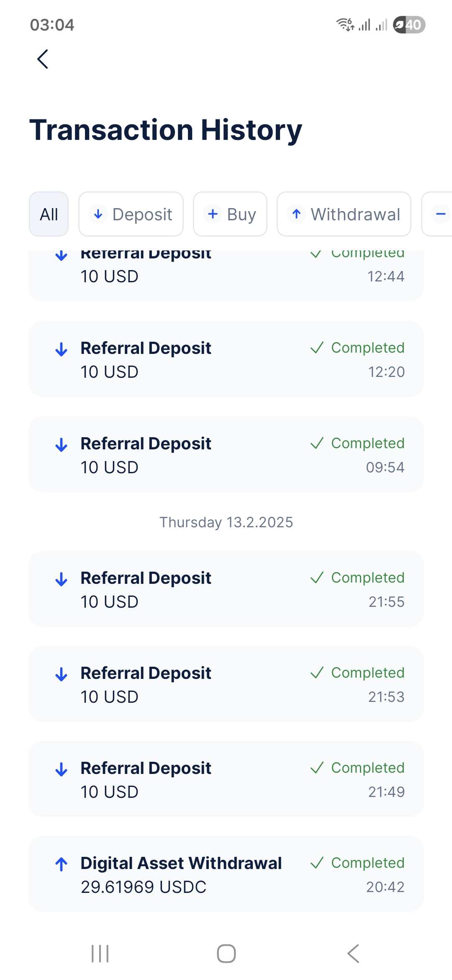View Referral Deposit at 21:53

coord(226,684)
